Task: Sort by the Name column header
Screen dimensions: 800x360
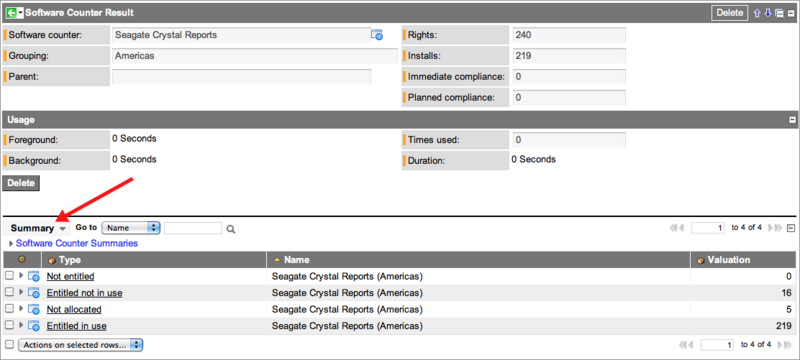Action: click(297, 260)
